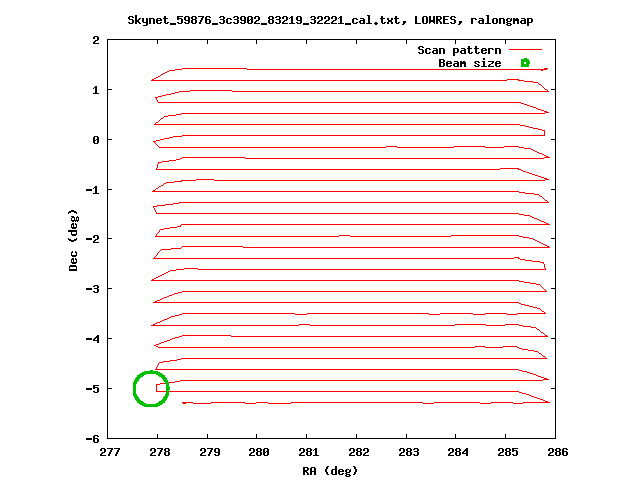Viewport: 640px width, 480px height.
Task: Click the x-axis tick label 277
Action: [110, 452]
